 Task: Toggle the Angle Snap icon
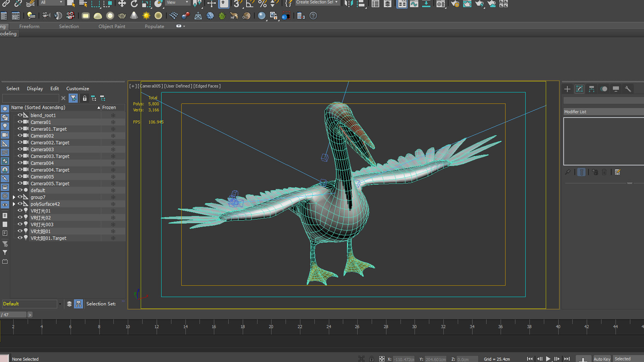click(x=250, y=4)
